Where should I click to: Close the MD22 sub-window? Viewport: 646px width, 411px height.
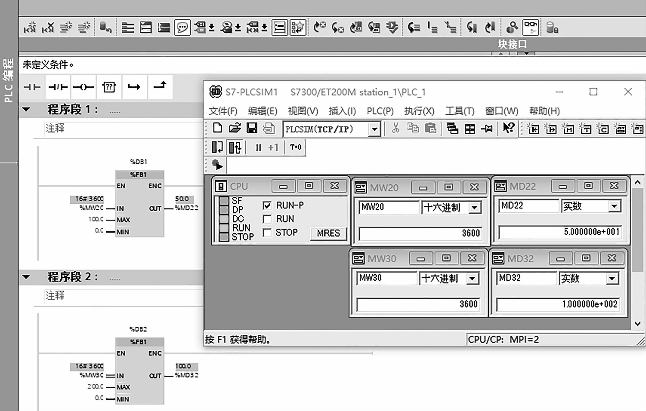pos(614,186)
